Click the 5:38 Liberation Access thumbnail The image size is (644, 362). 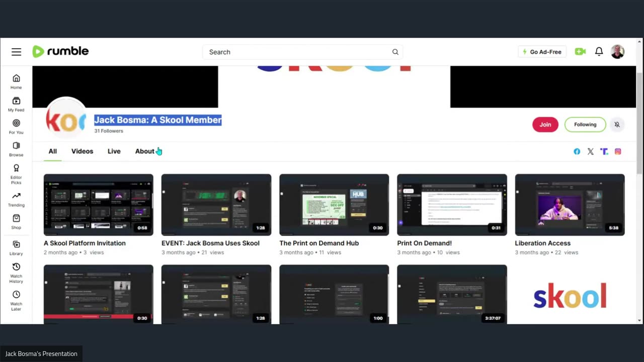(x=570, y=205)
